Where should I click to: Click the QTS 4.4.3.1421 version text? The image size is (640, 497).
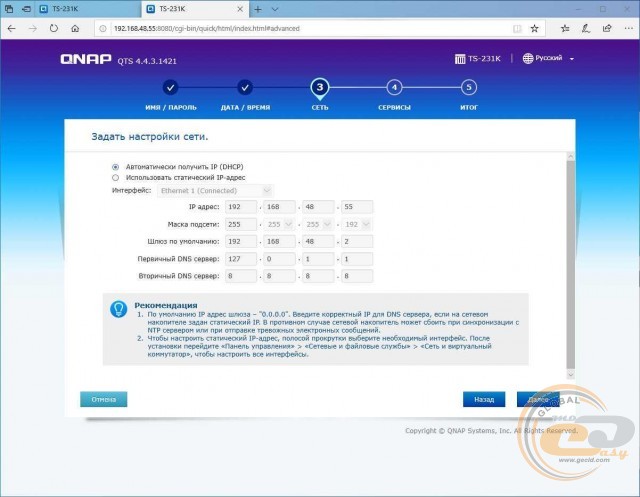147,61
